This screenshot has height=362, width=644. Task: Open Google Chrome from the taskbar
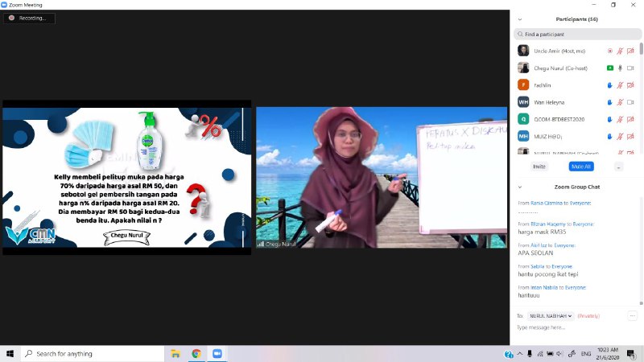coord(196,353)
